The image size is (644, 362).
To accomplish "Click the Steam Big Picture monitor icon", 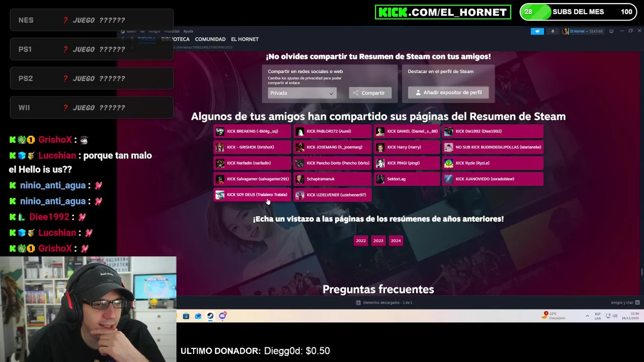I will [611, 31].
